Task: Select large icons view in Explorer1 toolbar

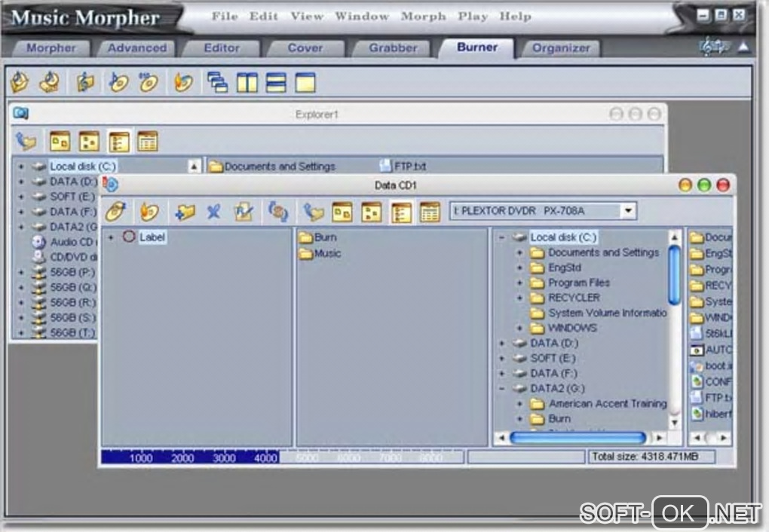Action: 60,141
